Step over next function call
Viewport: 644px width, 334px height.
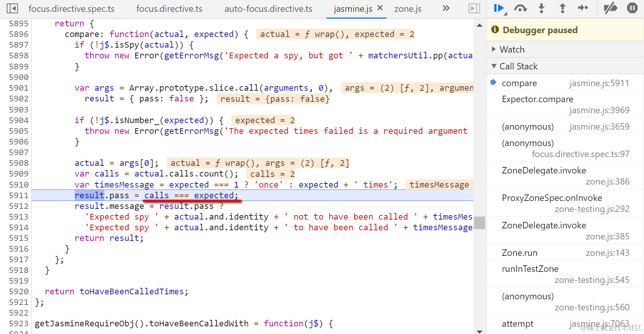(520, 8)
